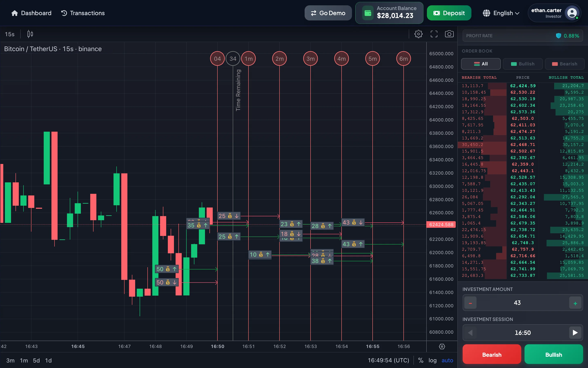Open ethan.carter profile avatar menu

point(572,13)
